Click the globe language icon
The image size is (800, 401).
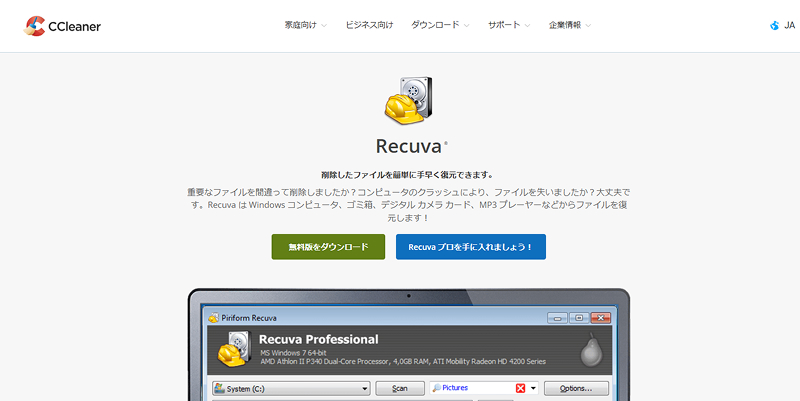point(774,26)
